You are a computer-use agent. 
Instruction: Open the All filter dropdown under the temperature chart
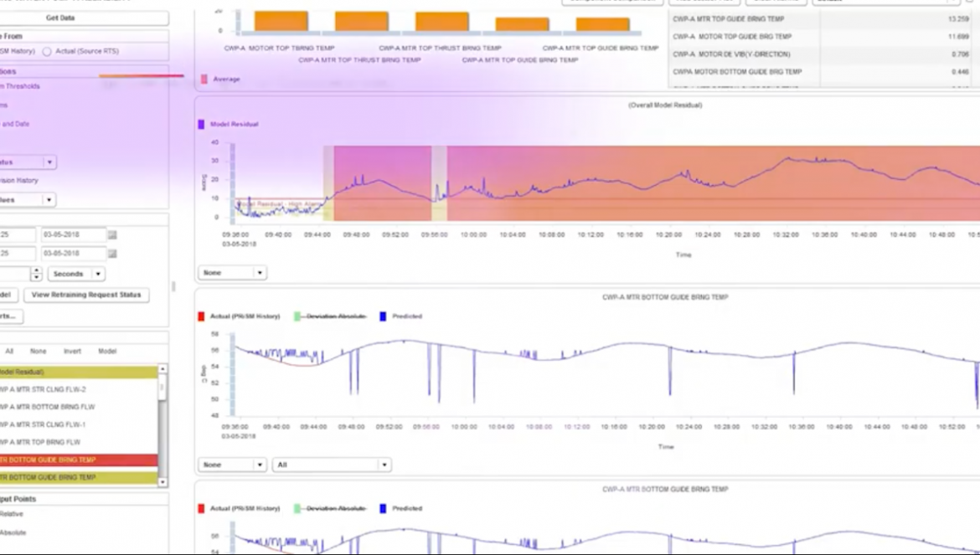pyautogui.click(x=331, y=464)
